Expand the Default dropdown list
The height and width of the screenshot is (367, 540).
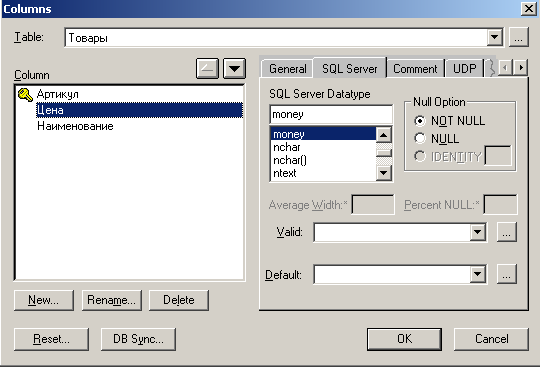[x=478, y=274]
